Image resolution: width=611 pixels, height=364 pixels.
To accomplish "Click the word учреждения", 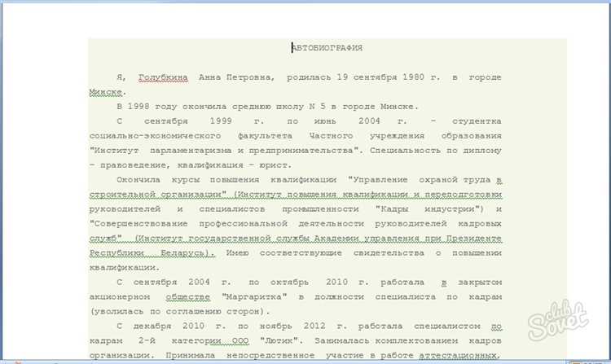I will (397, 136).
